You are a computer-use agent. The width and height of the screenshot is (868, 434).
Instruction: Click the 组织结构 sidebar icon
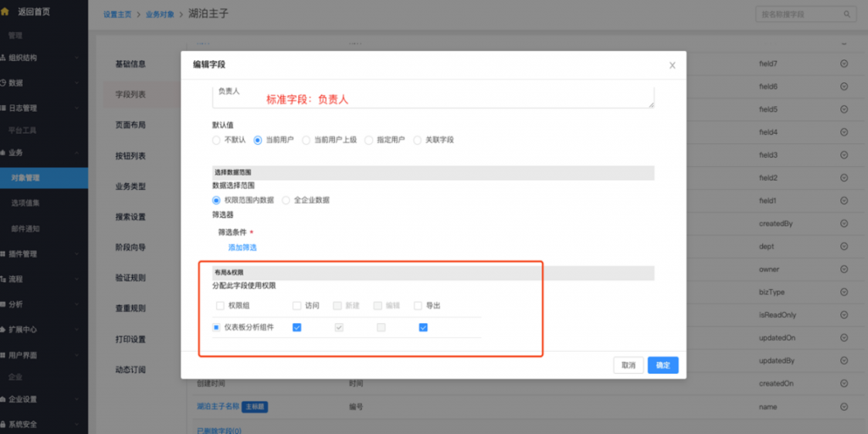click(x=4, y=58)
